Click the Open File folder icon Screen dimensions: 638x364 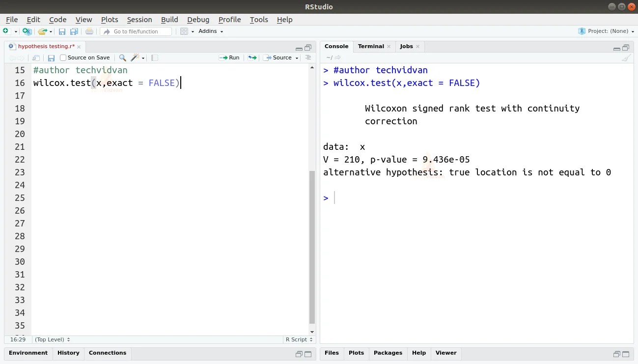[42, 31]
